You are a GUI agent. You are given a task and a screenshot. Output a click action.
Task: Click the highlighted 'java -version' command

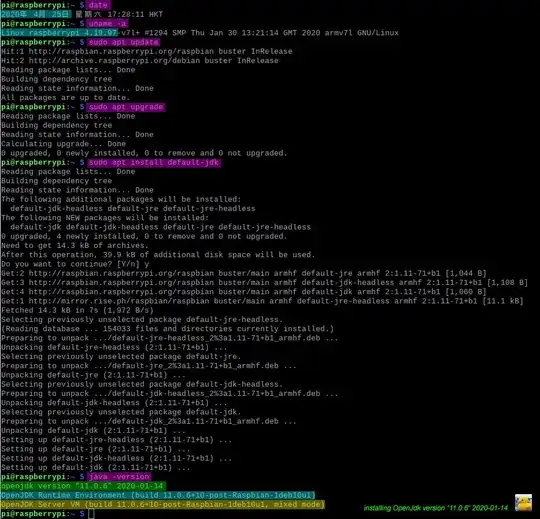[119, 477]
